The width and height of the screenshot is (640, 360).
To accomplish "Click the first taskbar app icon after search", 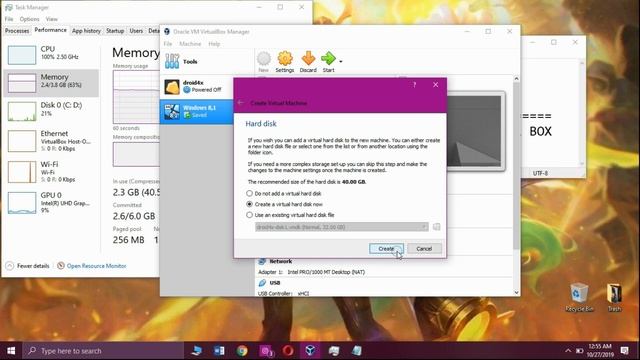I will (x=197, y=351).
